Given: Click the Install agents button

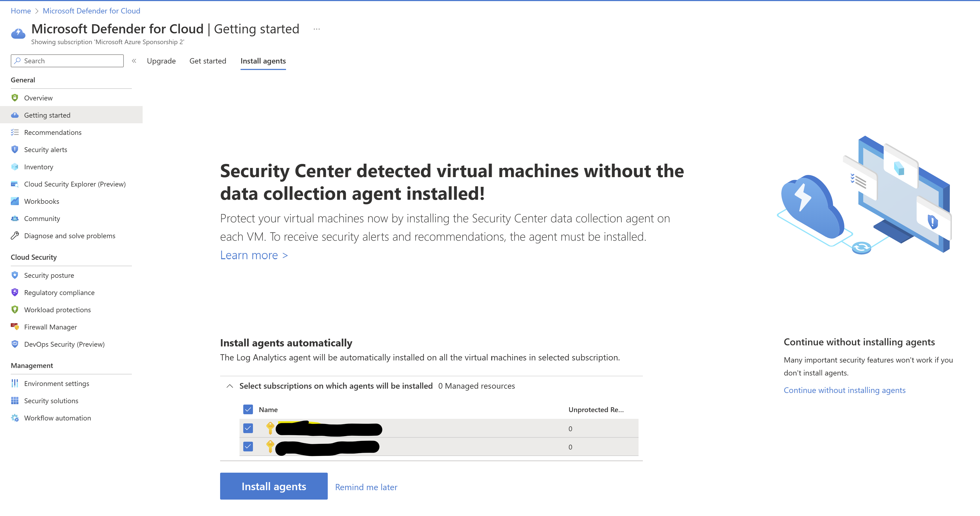Looking at the screenshot, I should pyautogui.click(x=274, y=486).
